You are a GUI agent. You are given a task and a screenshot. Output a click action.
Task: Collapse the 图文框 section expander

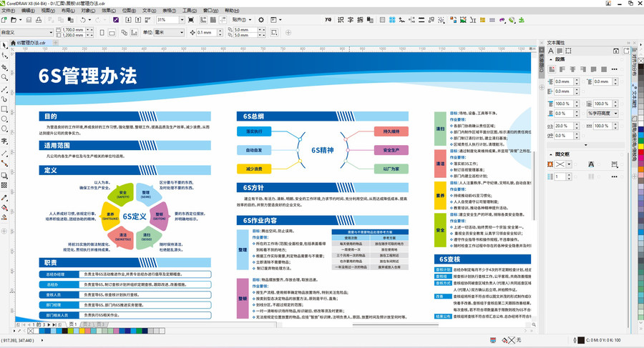click(x=551, y=154)
